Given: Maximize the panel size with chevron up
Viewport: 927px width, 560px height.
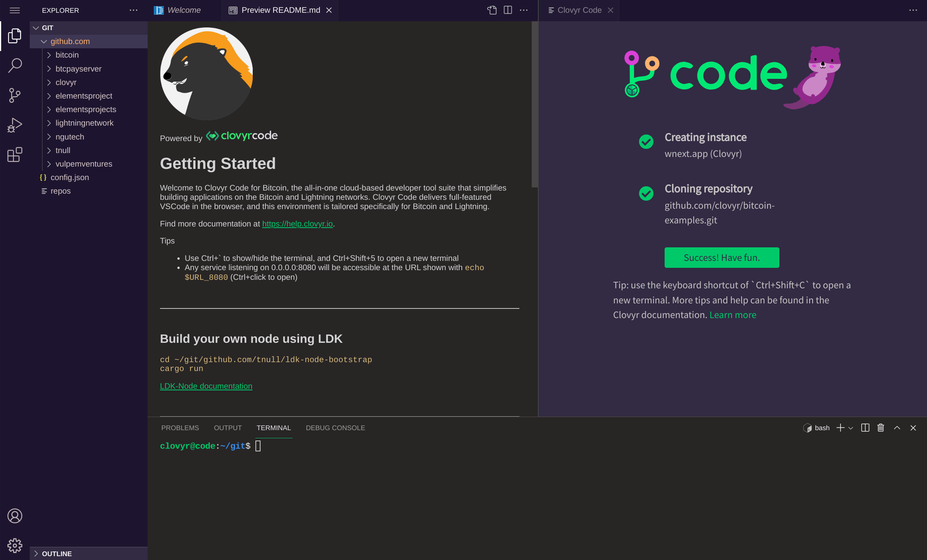Looking at the screenshot, I should (897, 428).
